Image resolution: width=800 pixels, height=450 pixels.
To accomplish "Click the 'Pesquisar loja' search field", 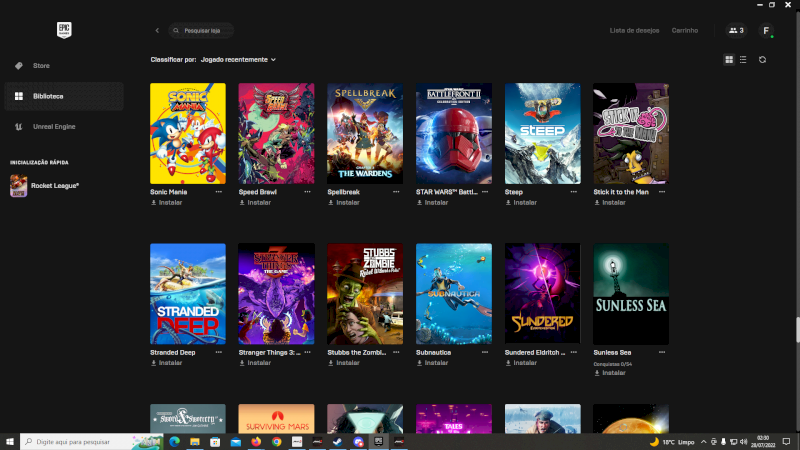I will point(202,31).
